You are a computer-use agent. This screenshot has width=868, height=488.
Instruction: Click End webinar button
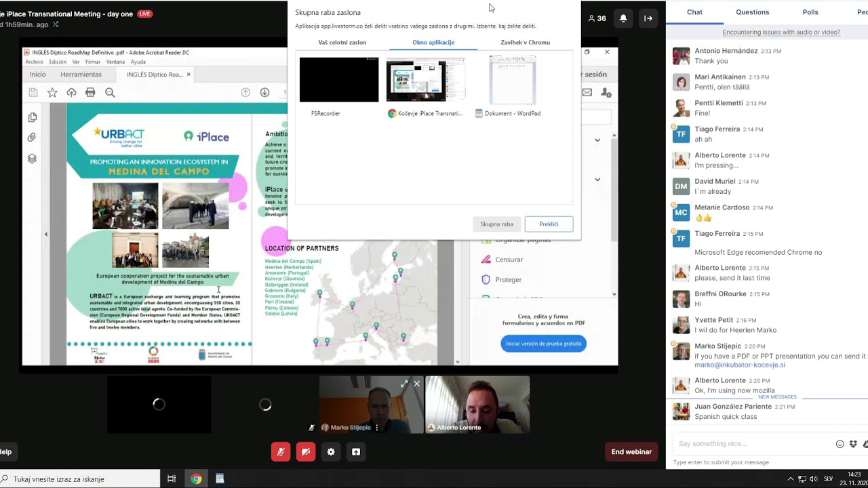point(631,451)
